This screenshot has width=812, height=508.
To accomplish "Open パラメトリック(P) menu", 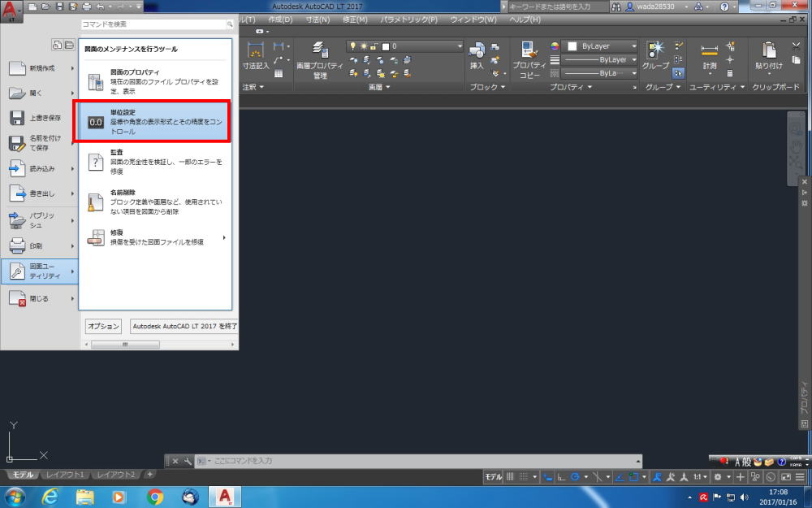I will click(x=408, y=20).
